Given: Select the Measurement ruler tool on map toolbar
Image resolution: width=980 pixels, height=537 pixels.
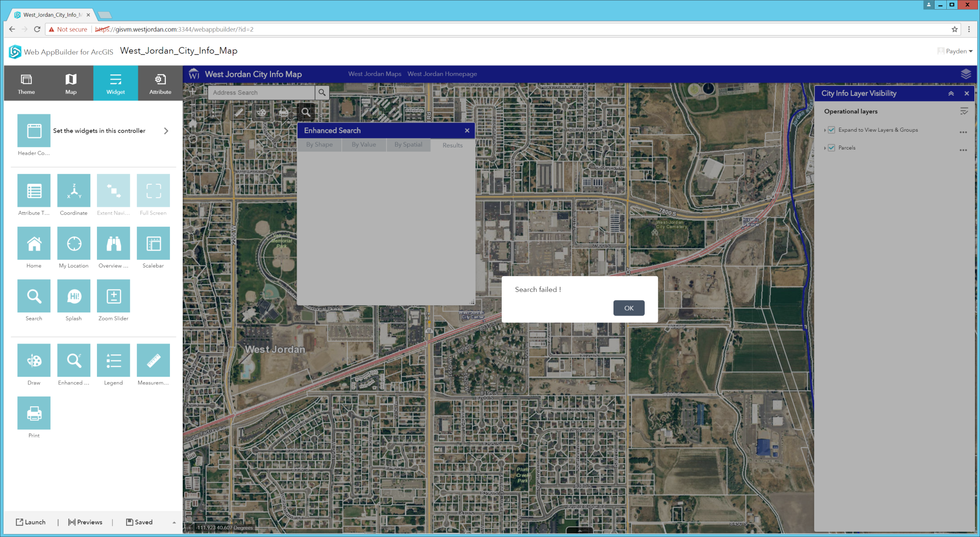Looking at the screenshot, I should coord(239,112).
